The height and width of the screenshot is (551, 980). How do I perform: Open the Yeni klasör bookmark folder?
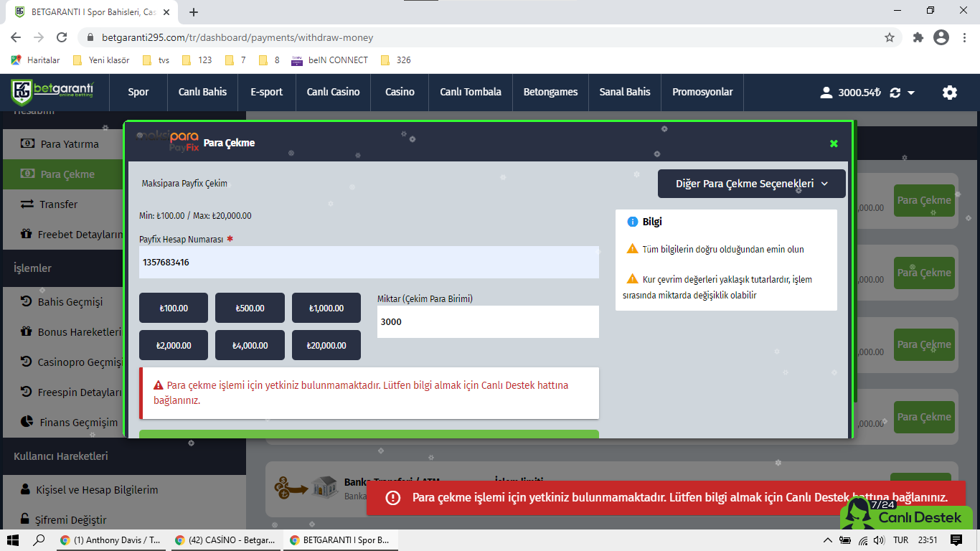coord(100,60)
